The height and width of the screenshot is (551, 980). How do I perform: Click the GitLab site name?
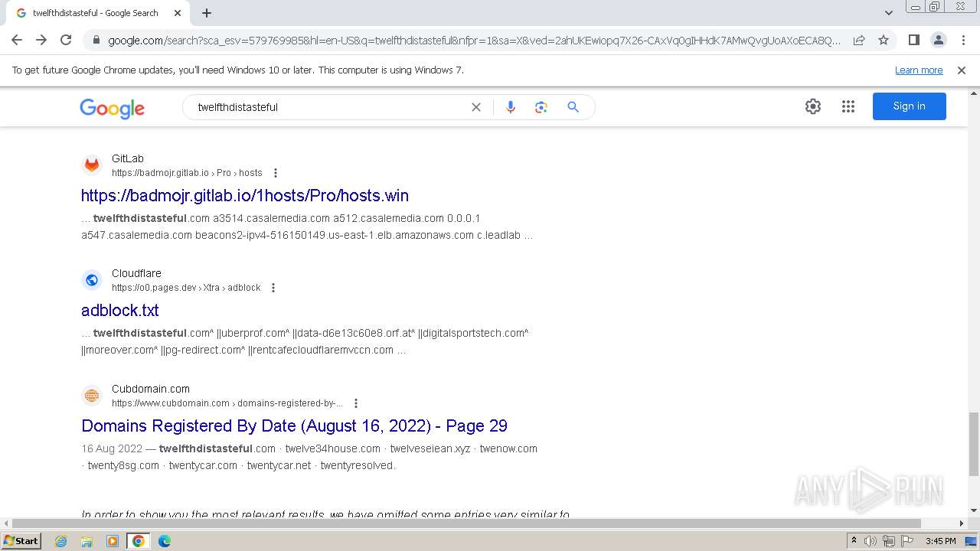128,158
